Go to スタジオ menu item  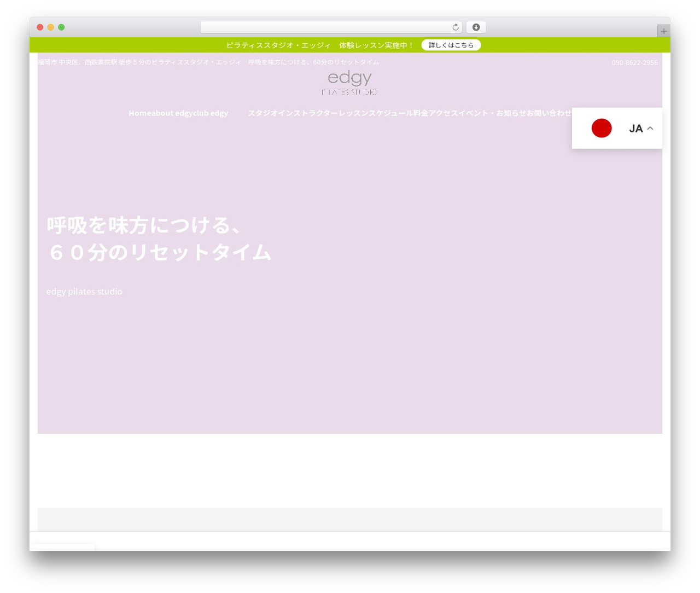[x=262, y=113]
